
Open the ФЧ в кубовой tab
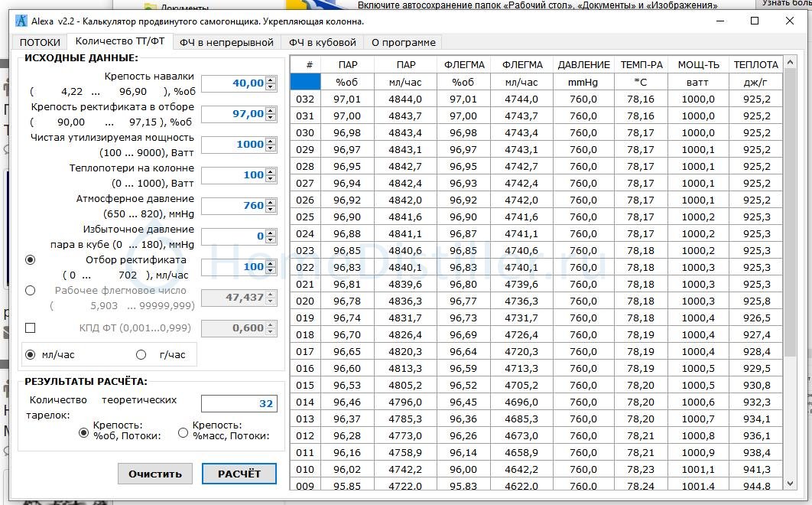(x=323, y=43)
